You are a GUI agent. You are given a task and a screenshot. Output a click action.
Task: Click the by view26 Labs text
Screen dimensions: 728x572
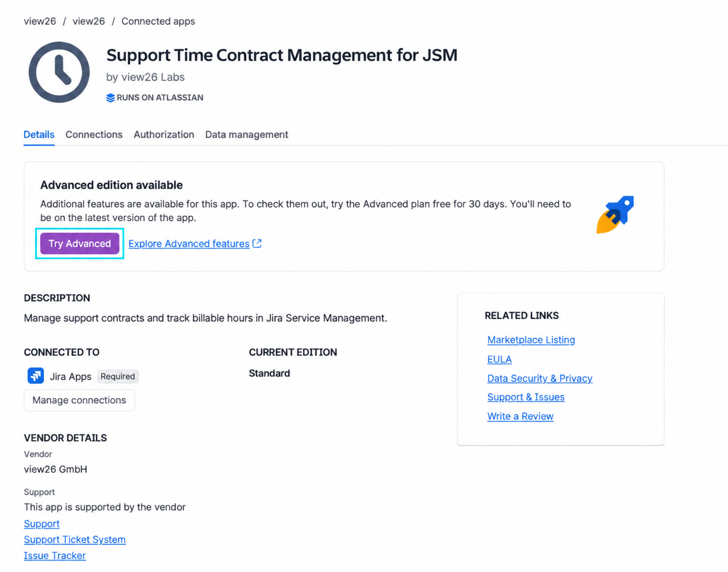pyautogui.click(x=145, y=77)
